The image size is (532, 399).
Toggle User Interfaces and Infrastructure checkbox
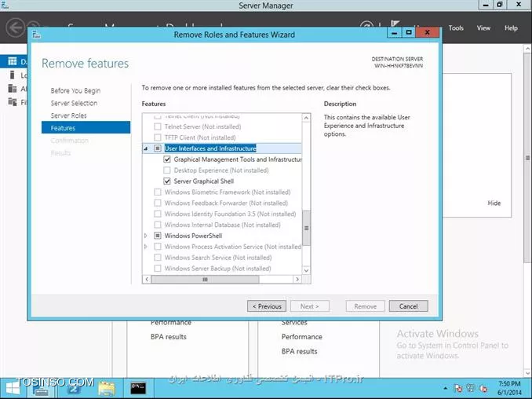pyautogui.click(x=158, y=148)
